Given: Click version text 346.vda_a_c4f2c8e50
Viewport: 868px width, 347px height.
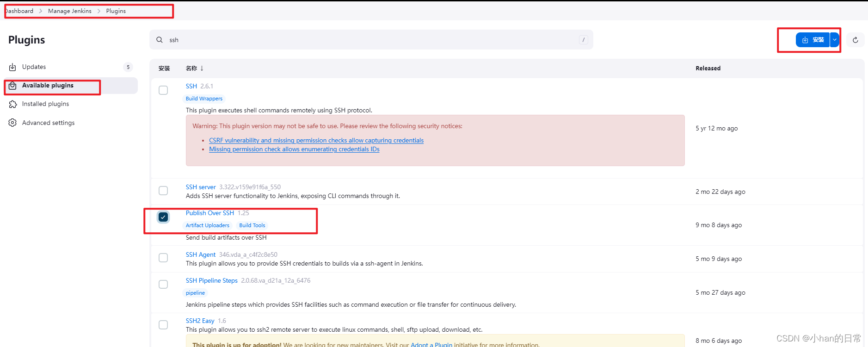Looking at the screenshot, I should 248,254.
